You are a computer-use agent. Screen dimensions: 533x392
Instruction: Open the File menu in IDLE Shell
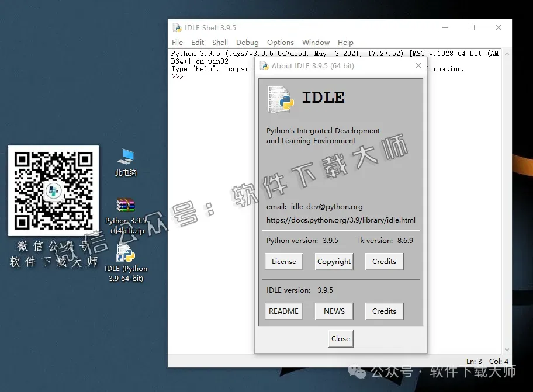177,43
